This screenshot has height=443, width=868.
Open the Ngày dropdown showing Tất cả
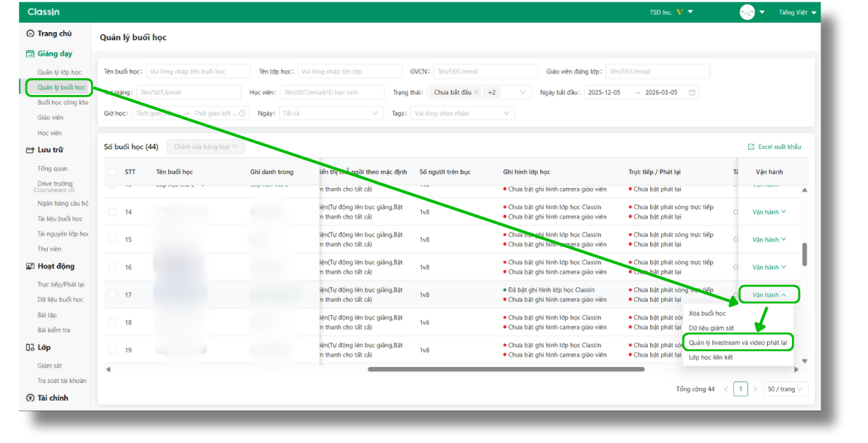tap(331, 113)
